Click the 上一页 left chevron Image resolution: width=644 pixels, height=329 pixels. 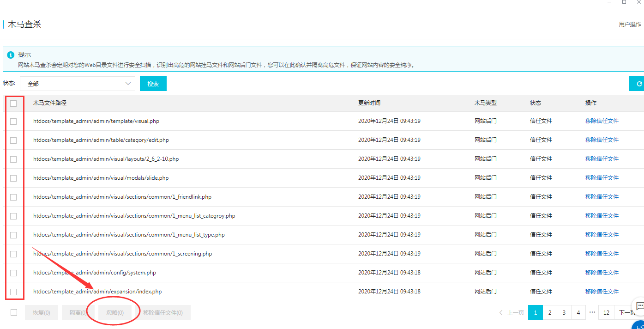click(x=501, y=313)
